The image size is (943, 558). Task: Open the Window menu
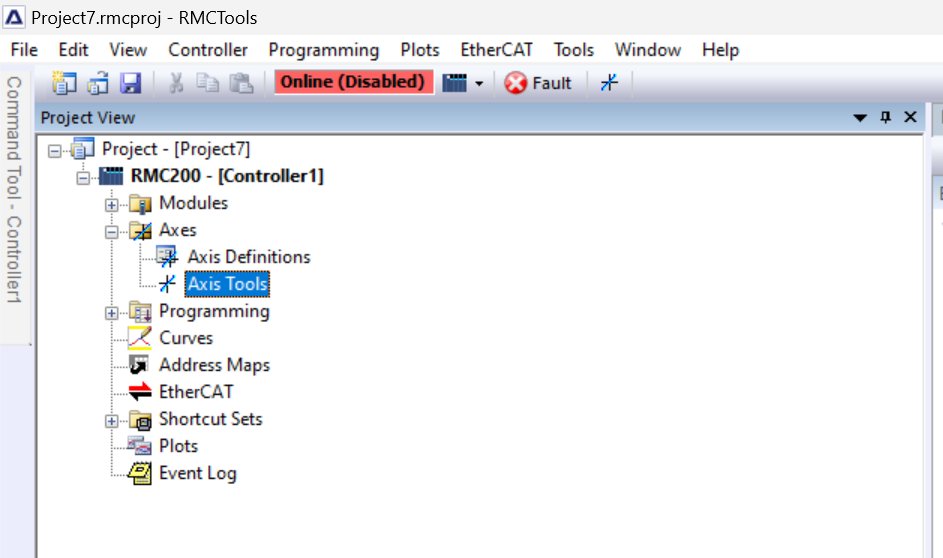click(x=648, y=50)
